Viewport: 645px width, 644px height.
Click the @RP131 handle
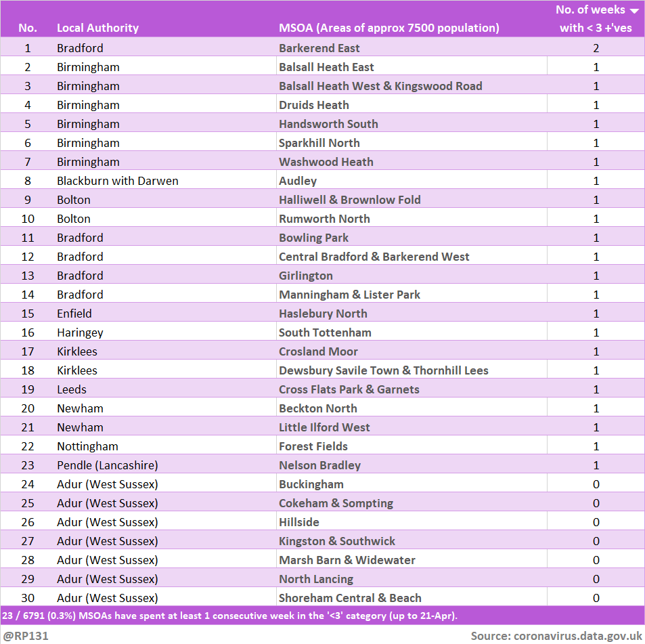tap(26, 636)
